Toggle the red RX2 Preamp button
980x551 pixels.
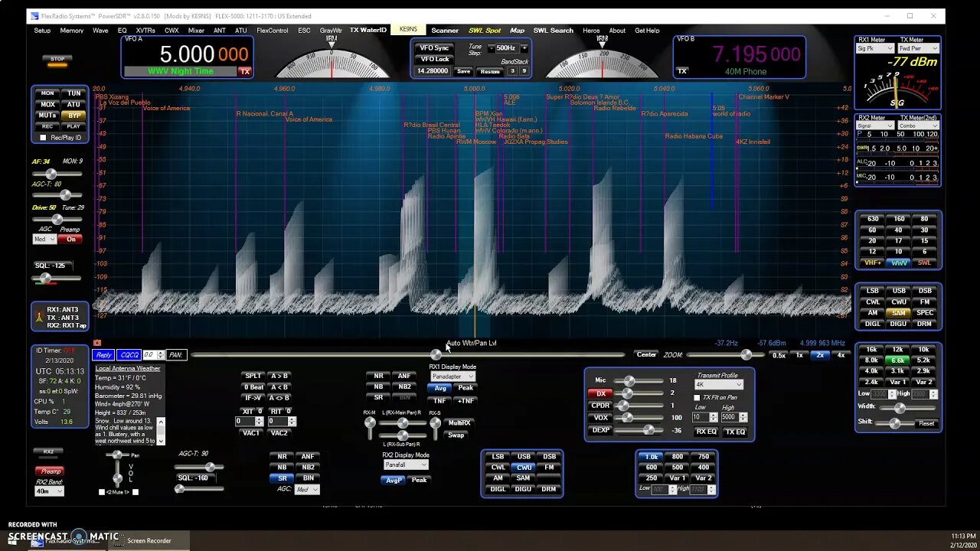pos(51,471)
